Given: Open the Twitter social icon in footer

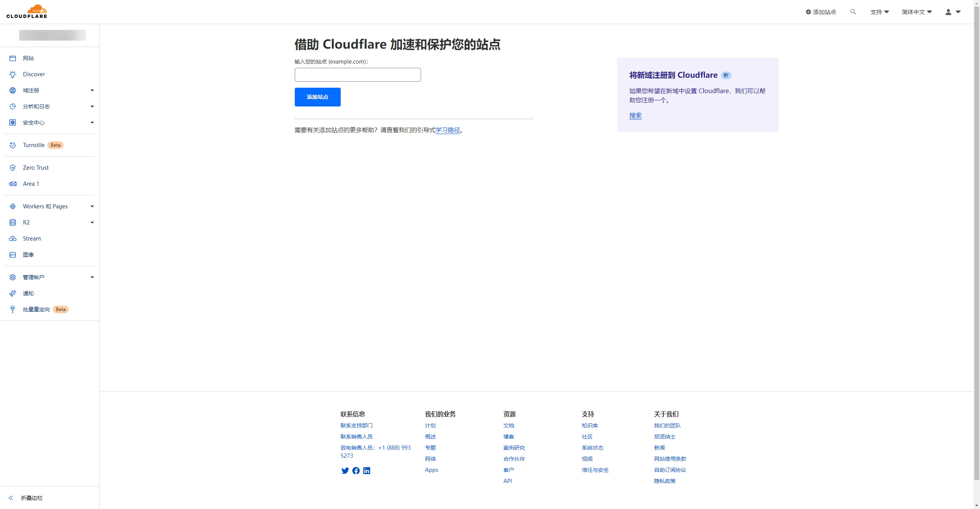Looking at the screenshot, I should coord(345,471).
